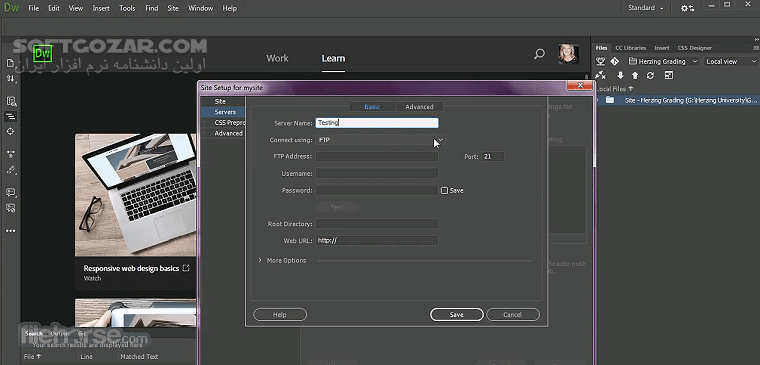Switch to the Basic tab

point(372,107)
